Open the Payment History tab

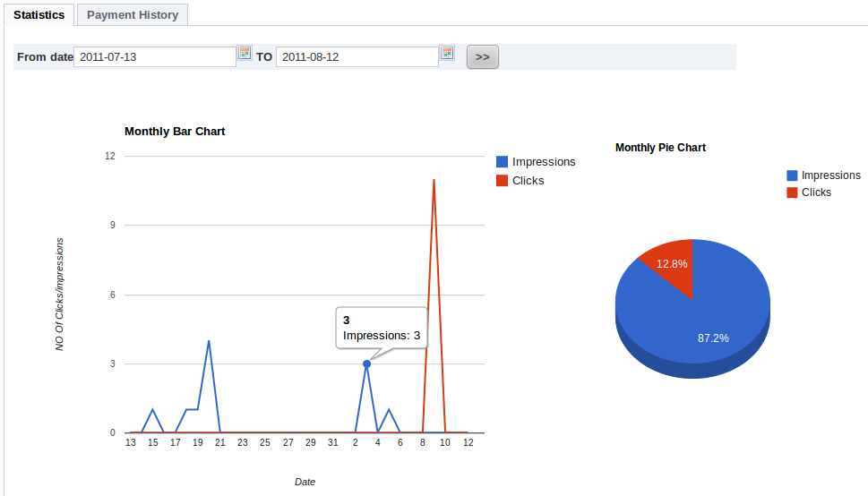pyautogui.click(x=133, y=15)
